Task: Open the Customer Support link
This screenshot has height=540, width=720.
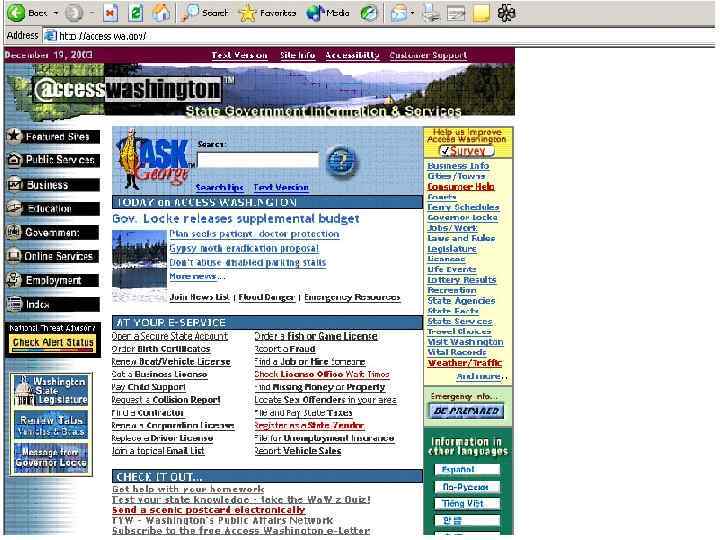Action: tap(428, 55)
